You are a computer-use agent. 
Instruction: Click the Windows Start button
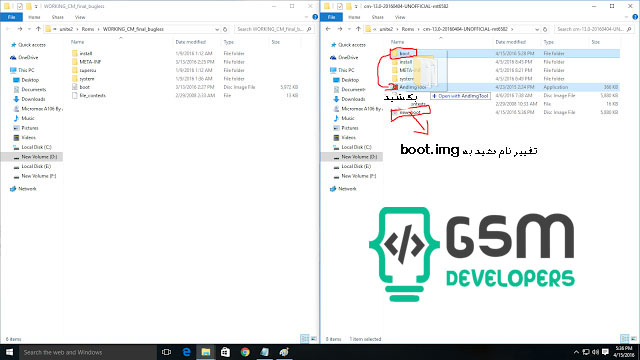(x=9, y=352)
